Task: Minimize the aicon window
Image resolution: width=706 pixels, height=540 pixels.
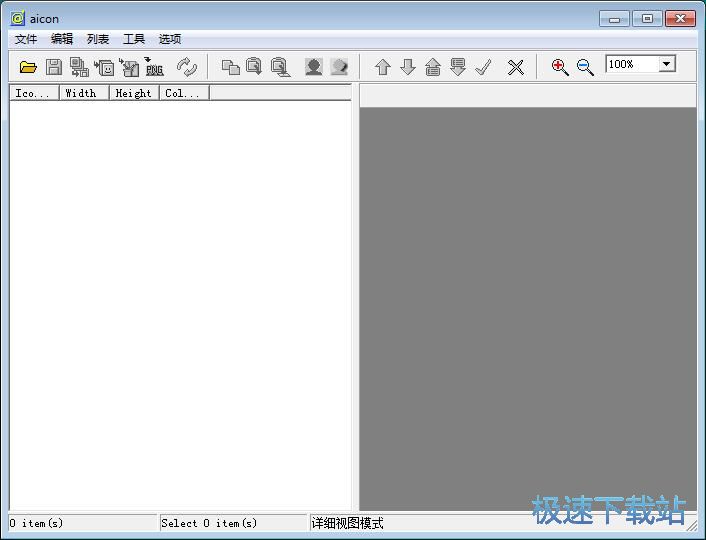Action: click(x=614, y=19)
